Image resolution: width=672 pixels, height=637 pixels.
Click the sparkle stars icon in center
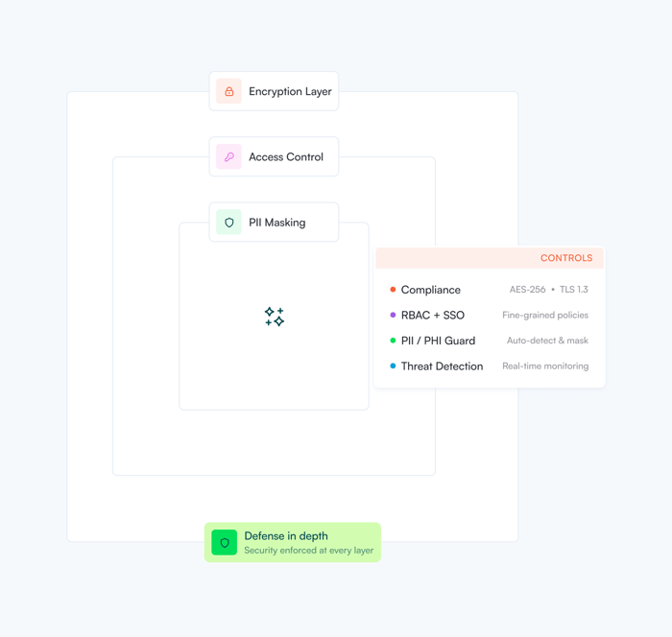pyautogui.click(x=275, y=317)
